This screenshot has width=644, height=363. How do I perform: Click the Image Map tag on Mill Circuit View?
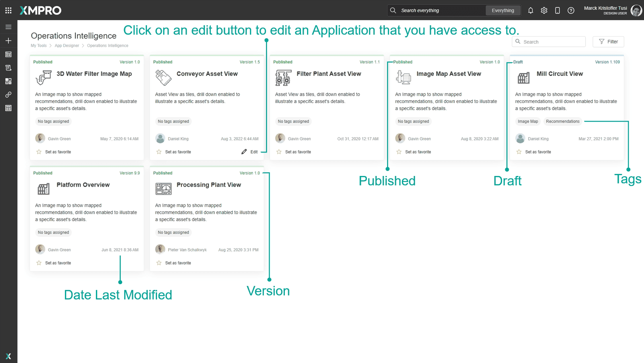pos(527,121)
